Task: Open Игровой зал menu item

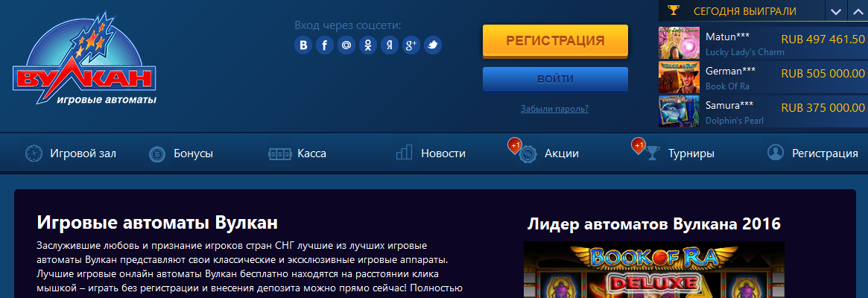Action: tap(83, 153)
